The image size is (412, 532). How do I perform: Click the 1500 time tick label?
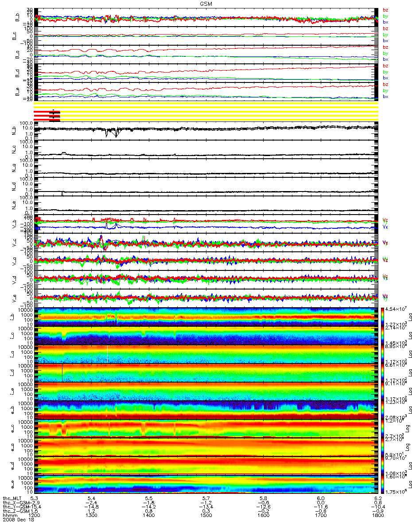click(206, 516)
